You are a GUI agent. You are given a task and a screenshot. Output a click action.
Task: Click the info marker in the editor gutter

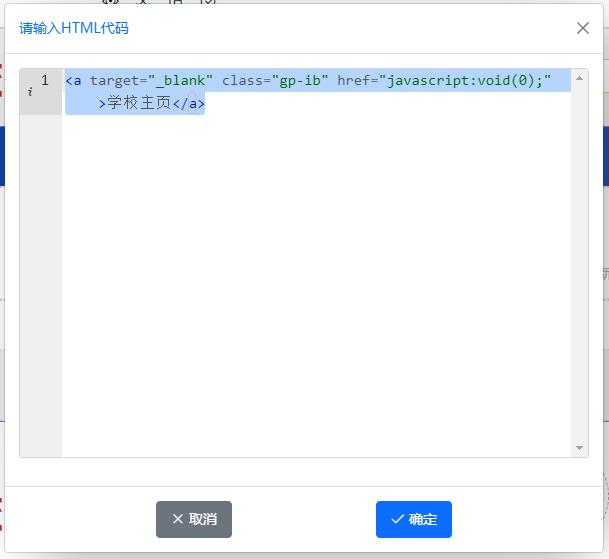(30, 92)
